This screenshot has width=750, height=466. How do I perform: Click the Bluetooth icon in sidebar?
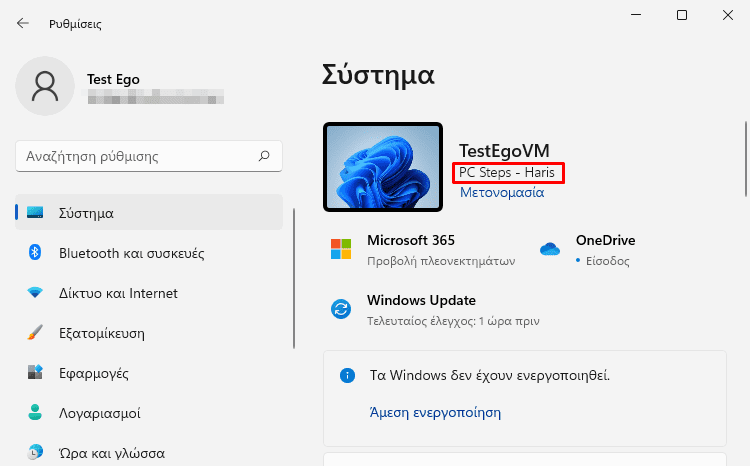35,252
